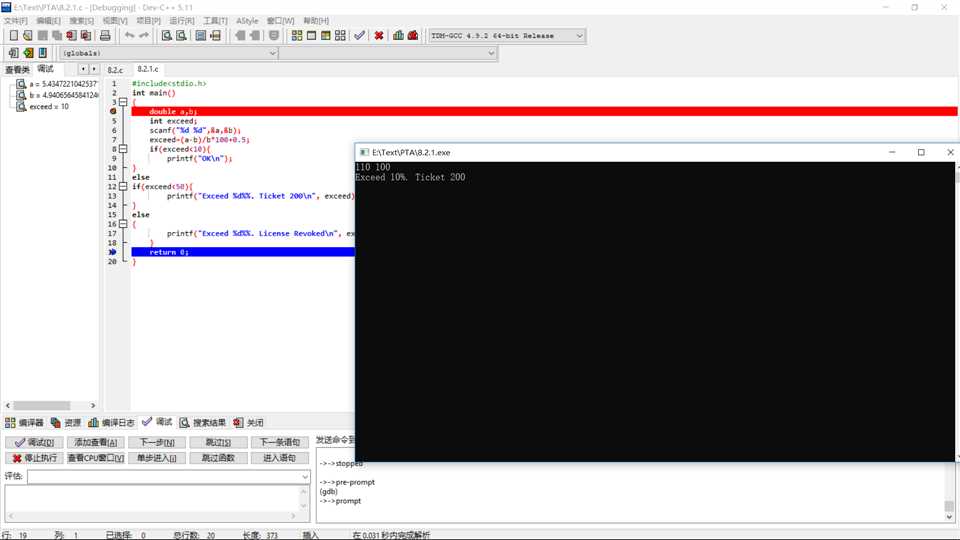
Task: Click the Run toolbar icon
Action: click(312, 36)
